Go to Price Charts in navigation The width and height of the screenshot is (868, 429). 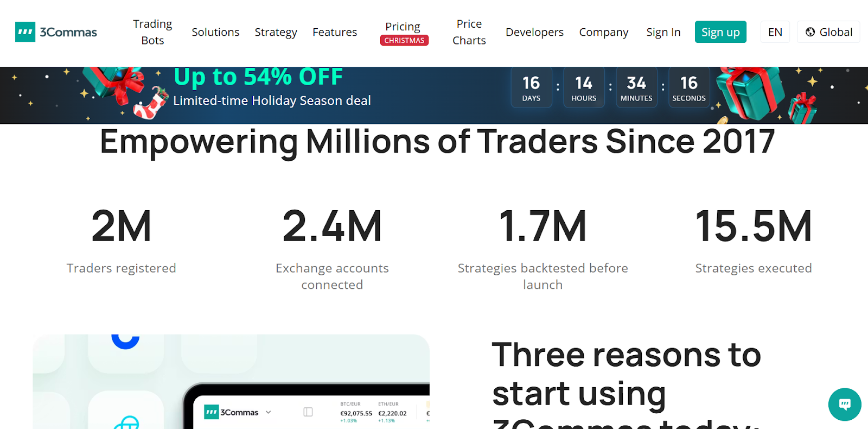(469, 32)
